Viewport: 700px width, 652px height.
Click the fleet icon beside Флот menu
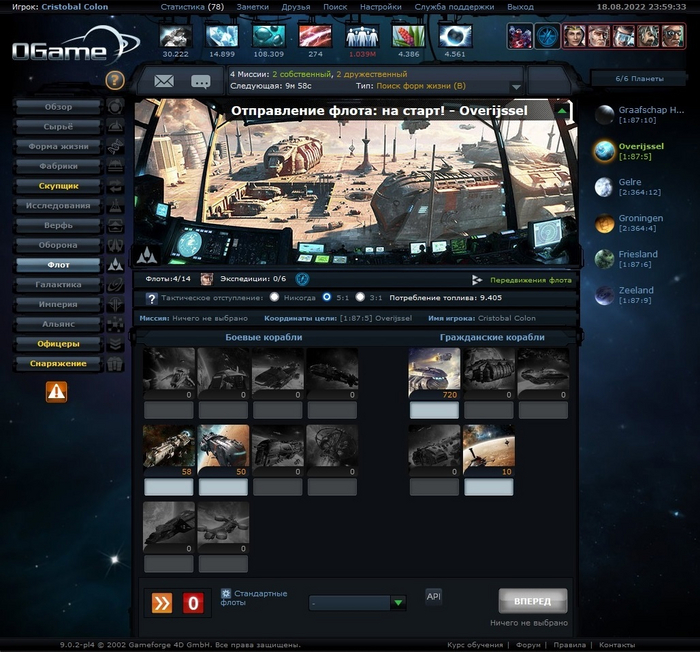(115, 265)
